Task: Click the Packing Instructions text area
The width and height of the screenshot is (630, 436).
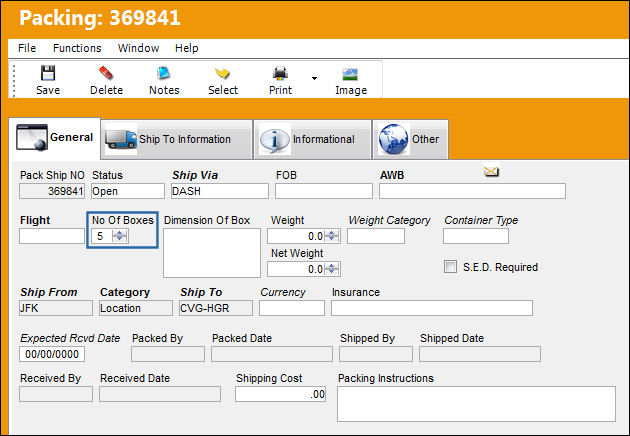Action: [476, 404]
